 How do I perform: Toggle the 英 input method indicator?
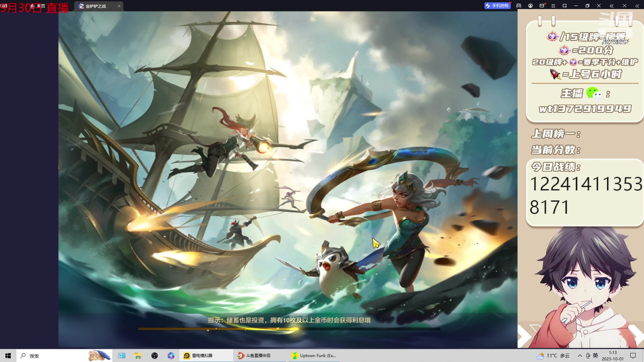point(595,356)
